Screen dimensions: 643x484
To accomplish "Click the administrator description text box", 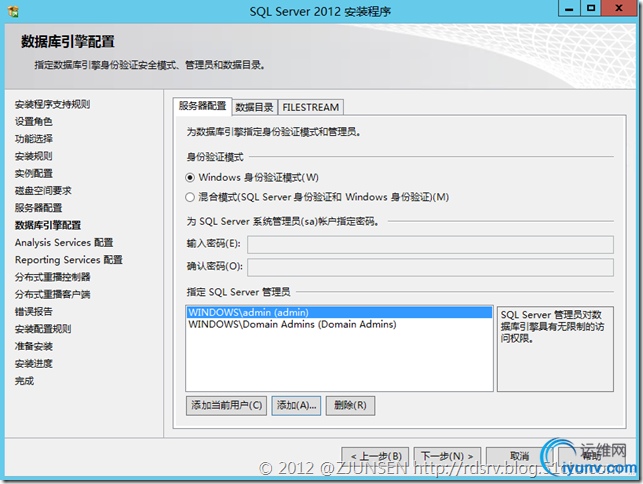I will [555, 349].
